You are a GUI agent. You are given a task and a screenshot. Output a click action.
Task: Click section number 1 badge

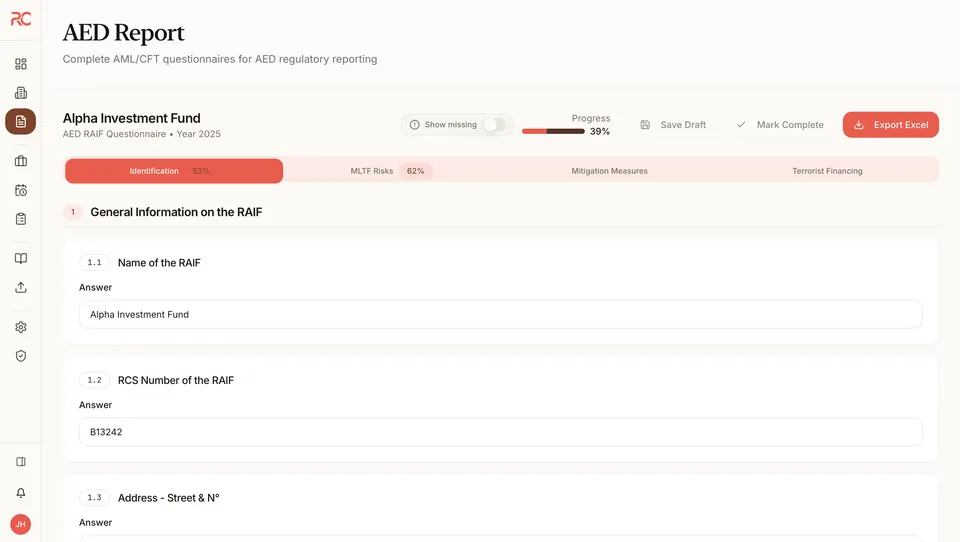click(73, 212)
